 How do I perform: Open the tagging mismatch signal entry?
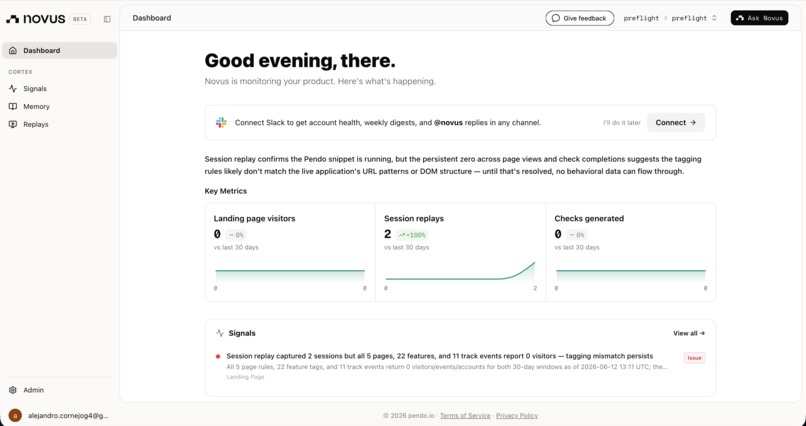461,366
